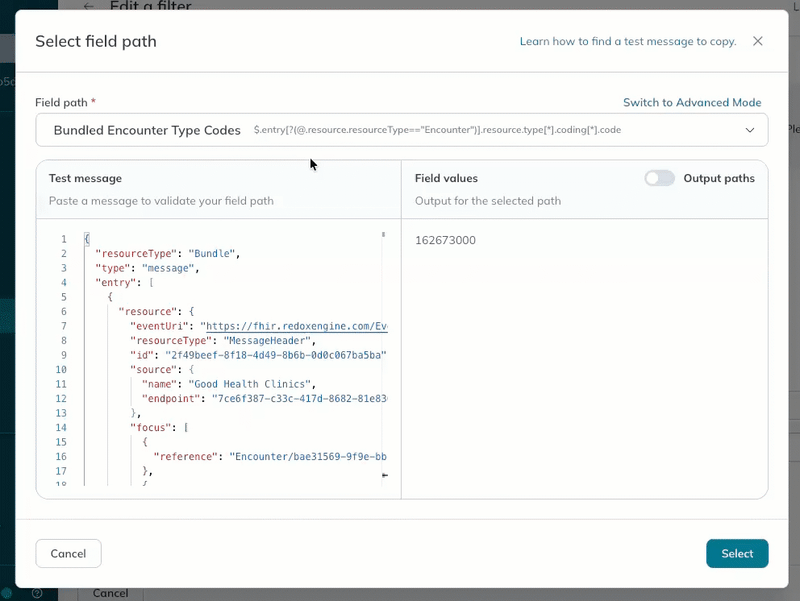Click the "id" line with 2f49beef value
This screenshot has width=800, height=601.
pyautogui.click(x=258, y=355)
